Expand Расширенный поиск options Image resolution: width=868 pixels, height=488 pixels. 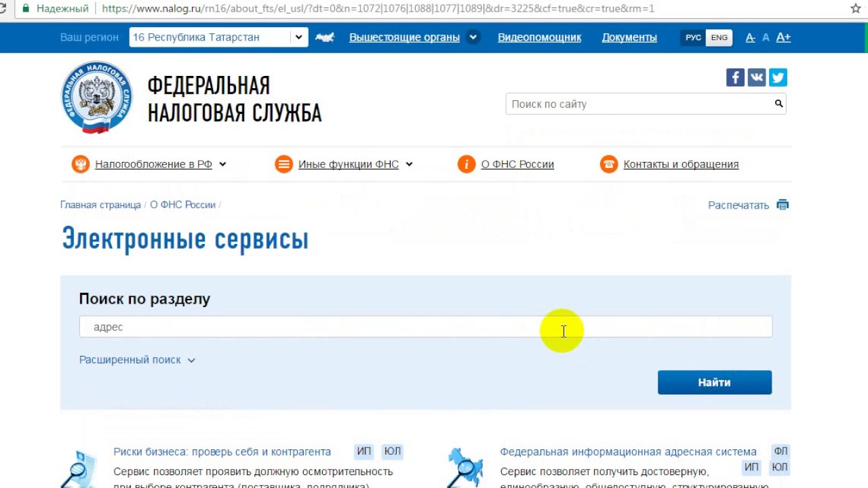pyautogui.click(x=137, y=360)
